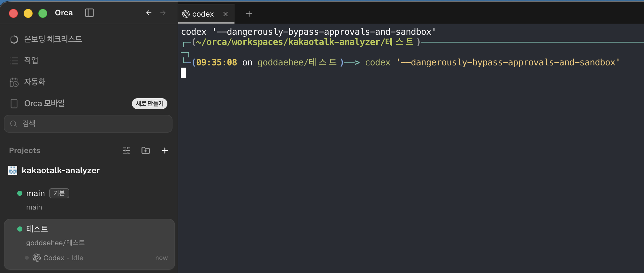Click the "now" timestamp on Codex session

[x=161, y=258]
